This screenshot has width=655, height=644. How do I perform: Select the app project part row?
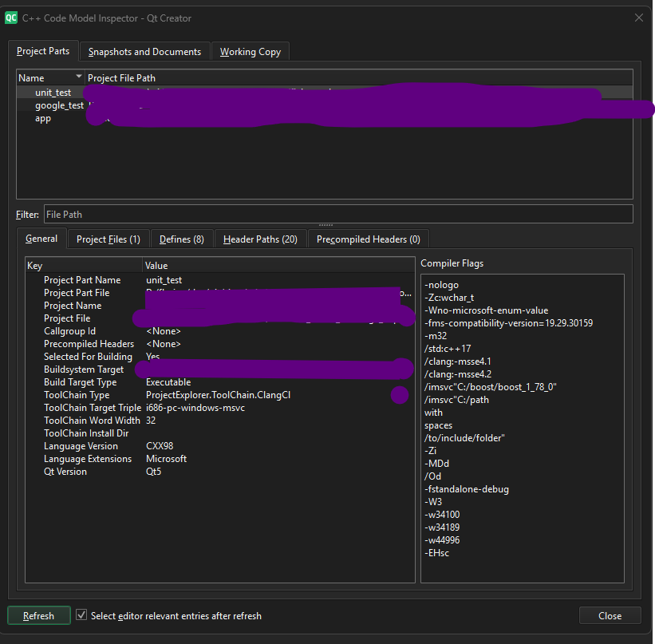pos(325,118)
